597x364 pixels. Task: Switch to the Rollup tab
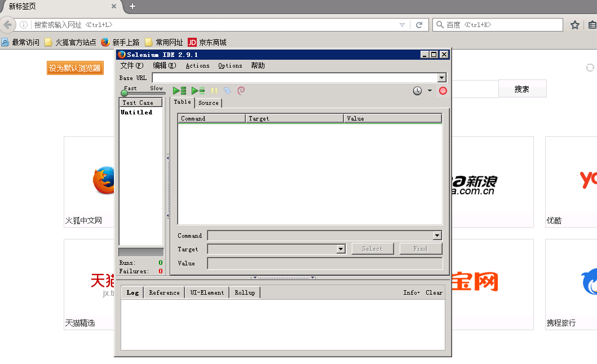245,292
